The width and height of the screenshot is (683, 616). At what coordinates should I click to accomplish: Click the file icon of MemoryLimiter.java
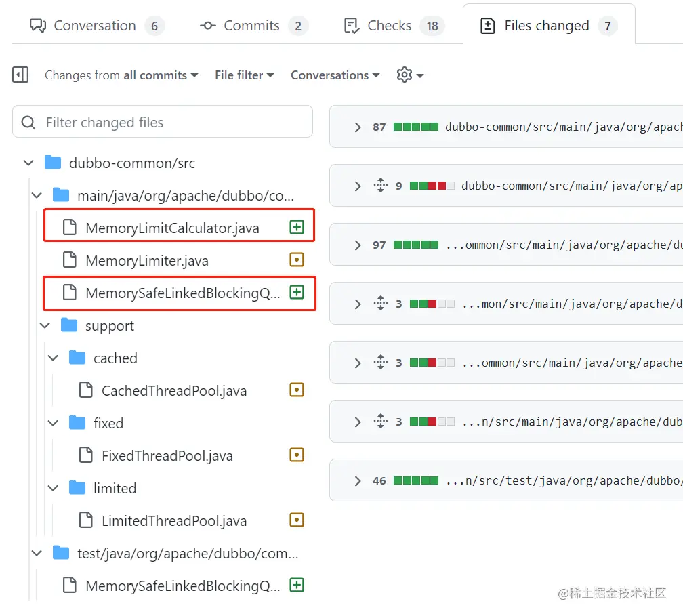tap(70, 260)
